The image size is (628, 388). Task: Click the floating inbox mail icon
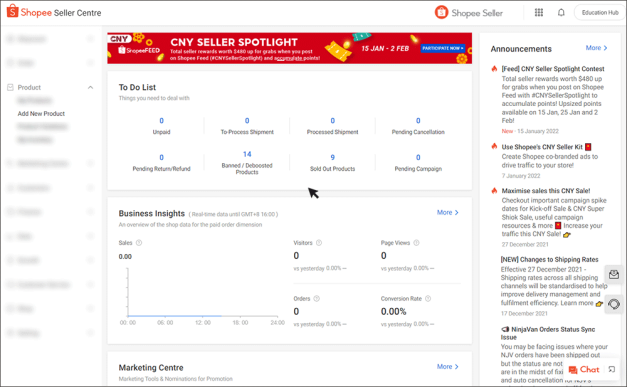(614, 274)
